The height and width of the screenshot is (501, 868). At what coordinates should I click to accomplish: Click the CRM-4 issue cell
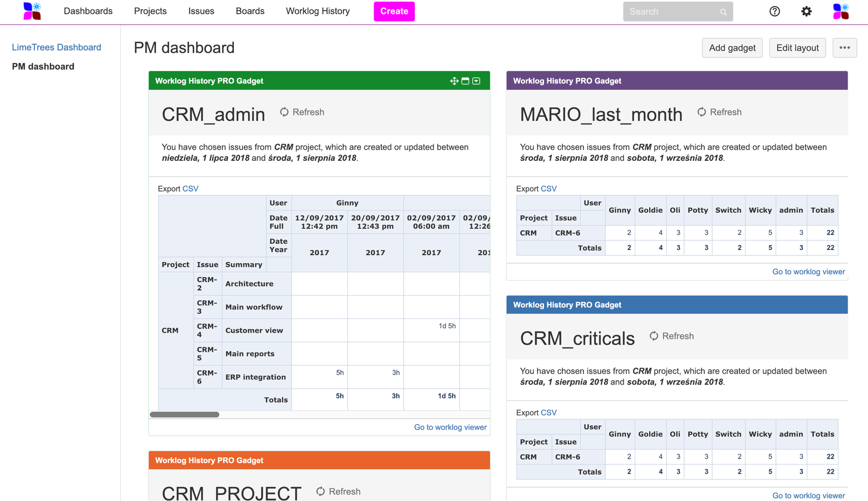[x=207, y=331]
